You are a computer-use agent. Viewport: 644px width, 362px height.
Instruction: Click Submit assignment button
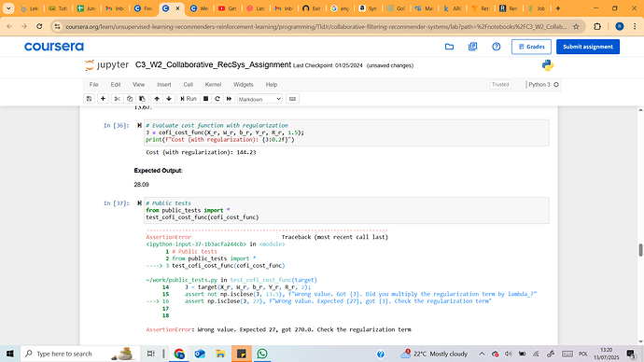588,47
